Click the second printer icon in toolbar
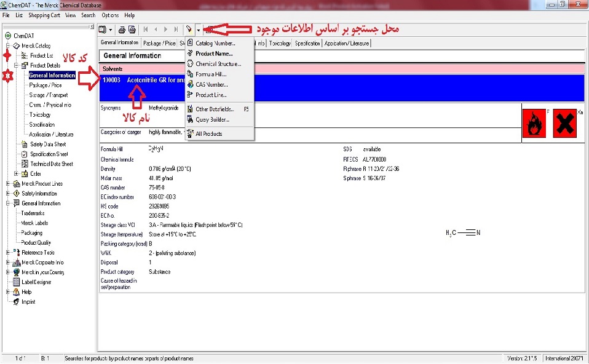 pos(132,30)
